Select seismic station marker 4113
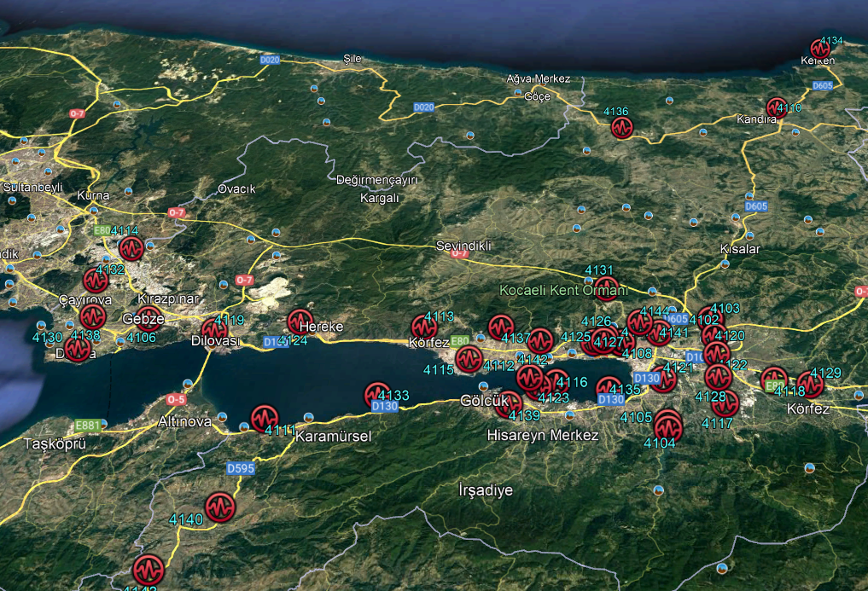 (x=424, y=327)
